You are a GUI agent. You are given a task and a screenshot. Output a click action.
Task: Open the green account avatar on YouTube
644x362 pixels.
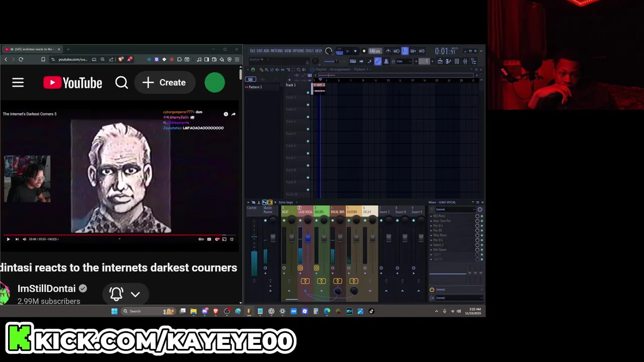point(215,82)
